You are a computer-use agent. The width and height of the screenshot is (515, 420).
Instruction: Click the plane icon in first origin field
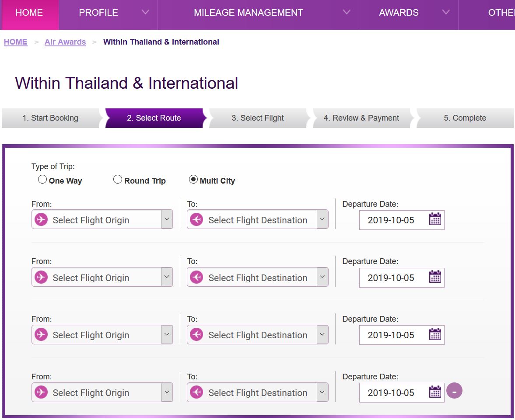[x=41, y=219]
